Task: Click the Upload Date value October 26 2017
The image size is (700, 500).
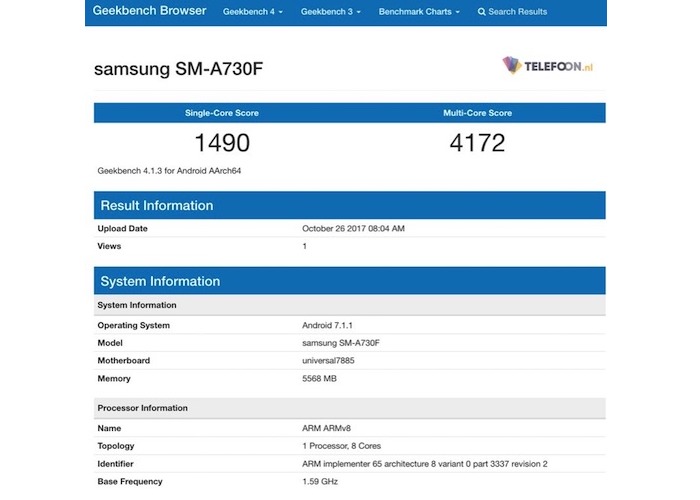Action: coord(353,228)
